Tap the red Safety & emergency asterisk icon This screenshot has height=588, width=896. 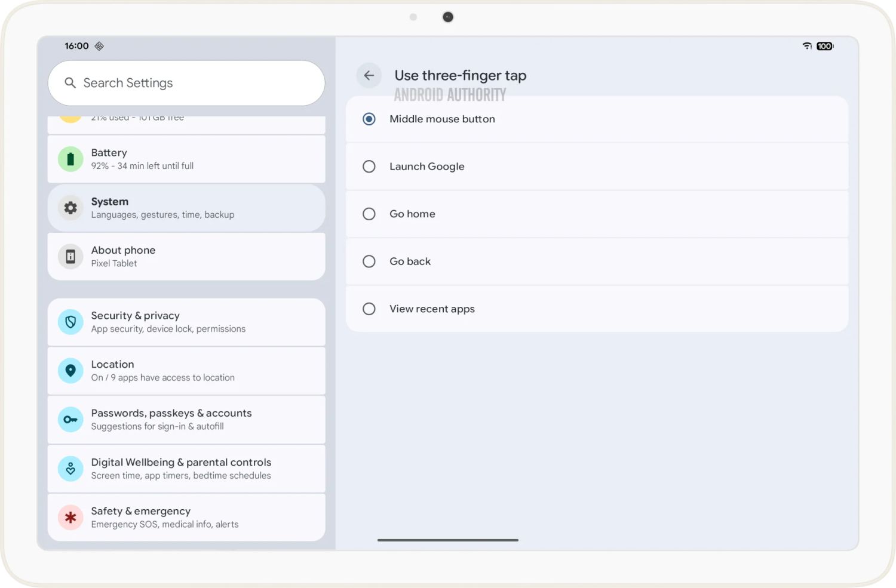[70, 518]
